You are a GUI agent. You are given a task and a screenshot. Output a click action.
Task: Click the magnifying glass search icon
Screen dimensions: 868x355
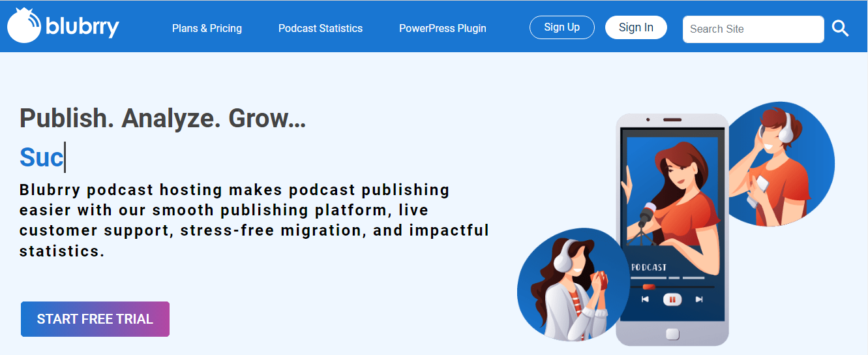tap(841, 29)
